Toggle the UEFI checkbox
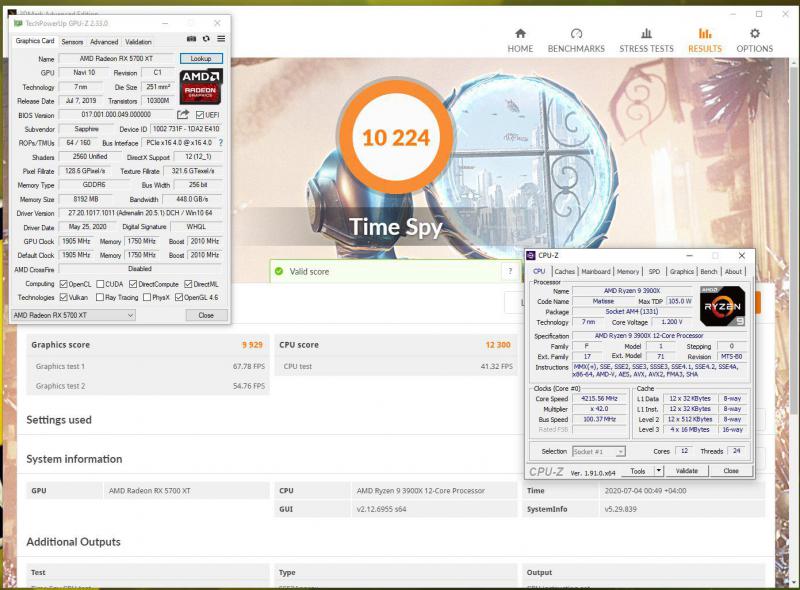The height and width of the screenshot is (590, 800). point(200,115)
